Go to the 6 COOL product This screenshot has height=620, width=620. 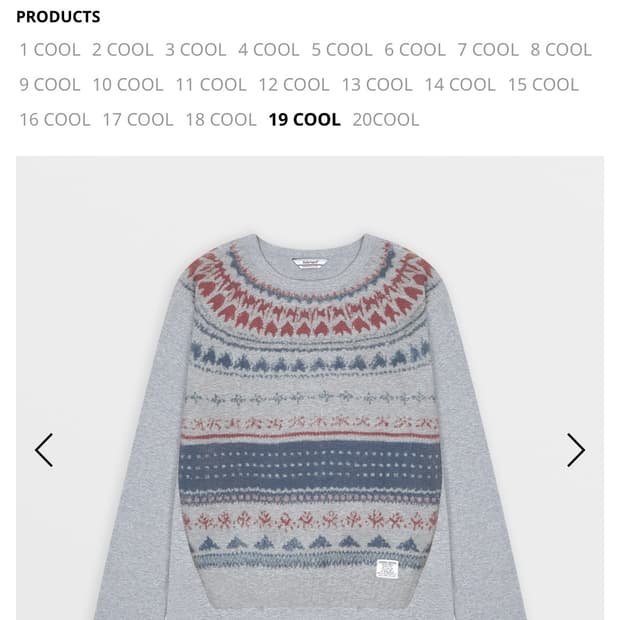tap(415, 50)
